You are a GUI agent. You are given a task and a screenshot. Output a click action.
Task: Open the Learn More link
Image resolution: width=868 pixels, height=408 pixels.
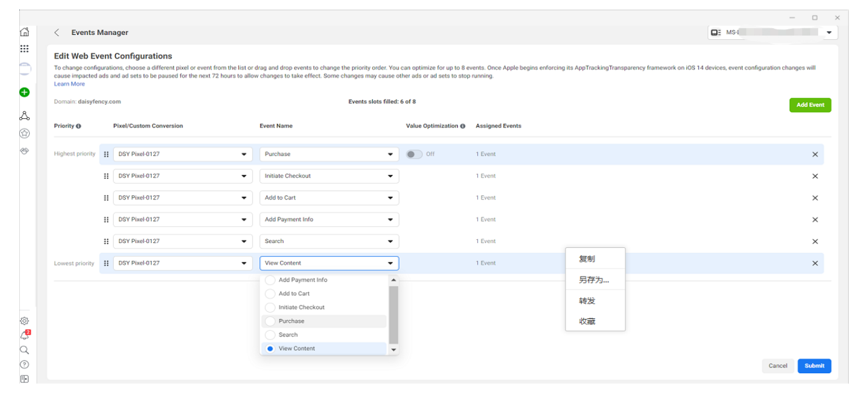tap(69, 84)
